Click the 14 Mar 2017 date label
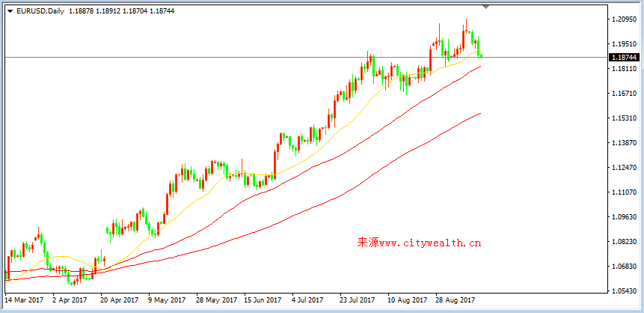This screenshot has height=313, width=644. (24, 300)
